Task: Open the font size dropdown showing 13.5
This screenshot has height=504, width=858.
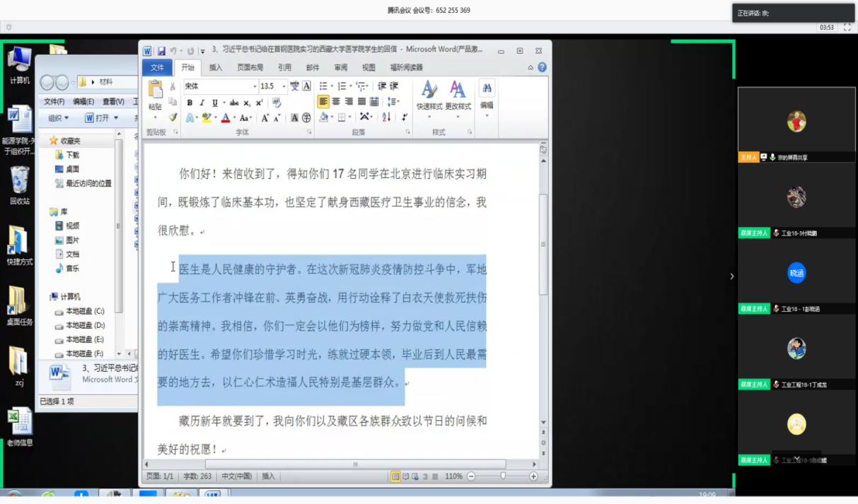Action: point(284,86)
